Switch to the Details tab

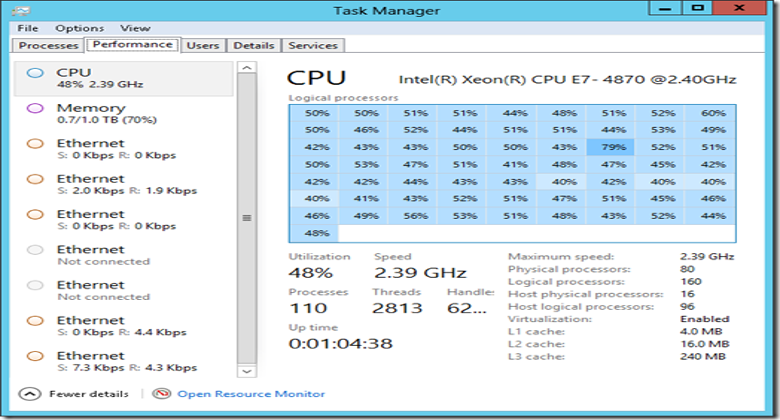[x=254, y=45]
